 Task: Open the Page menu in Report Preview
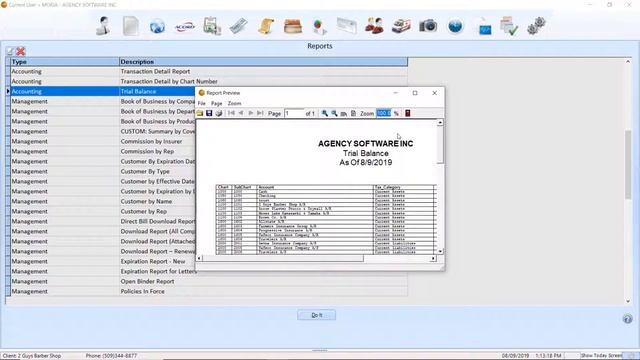tap(216, 103)
